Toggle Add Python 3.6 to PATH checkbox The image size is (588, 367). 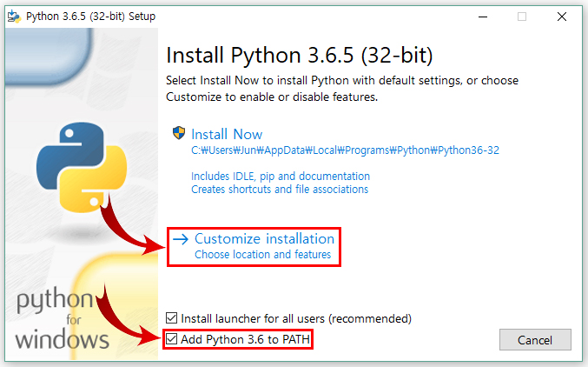pos(172,339)
